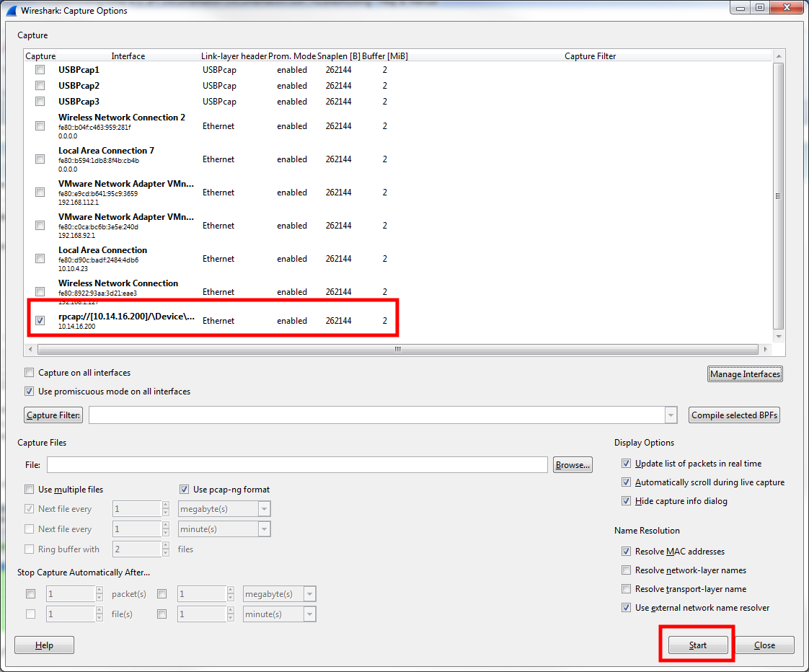The image size is (809, 672).
Task: Click the Interface column header
Action: pyautogui.click(x=128, y=56)
